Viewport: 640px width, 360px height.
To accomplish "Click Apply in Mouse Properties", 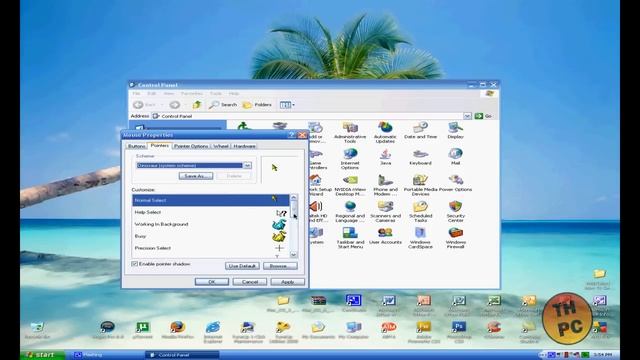I will pyautogui.click(x=287, y=282).
